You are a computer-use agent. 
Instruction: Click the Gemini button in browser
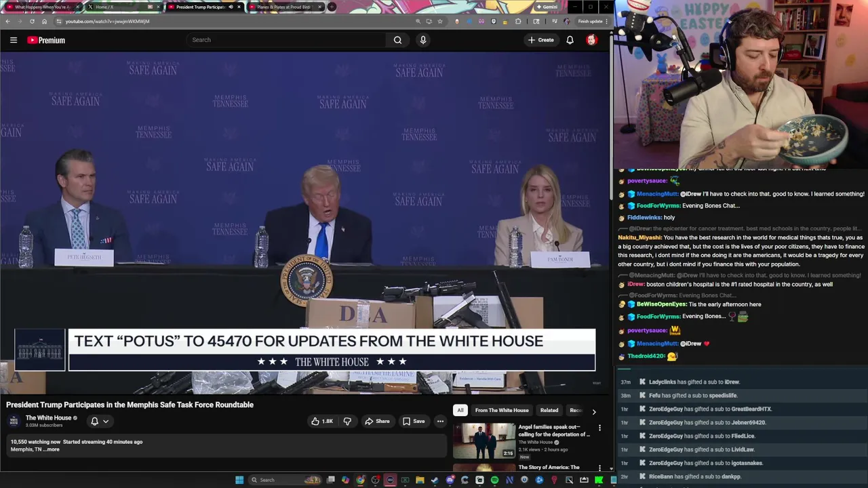tap(546, 7)
